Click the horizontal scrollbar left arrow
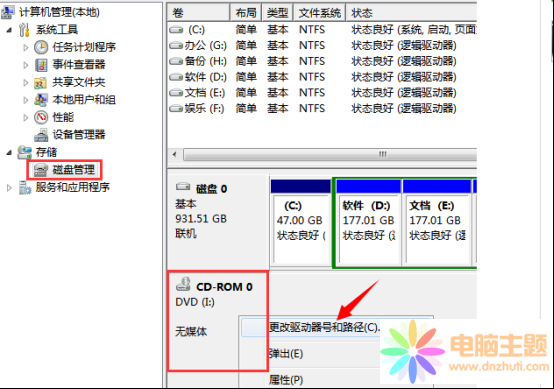554x389 pixels. tap(175, 154)
